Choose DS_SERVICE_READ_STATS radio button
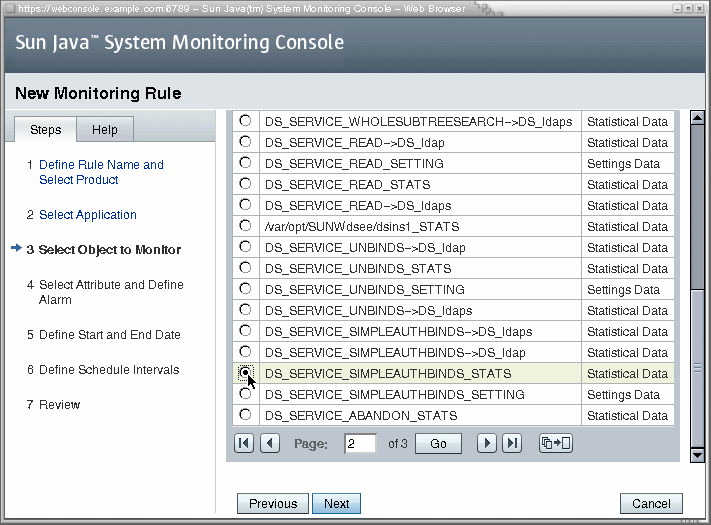Screen dimensions: 711x525 [x=245, y=184]
